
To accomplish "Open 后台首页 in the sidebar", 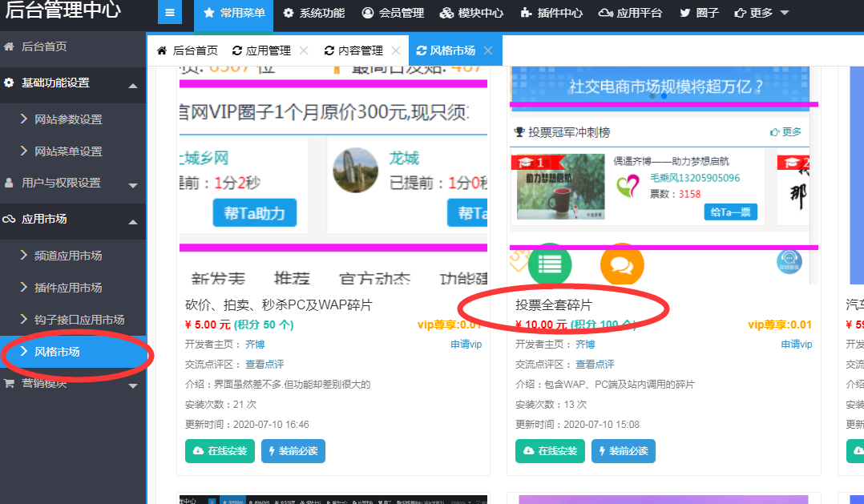I will [44, 46].
